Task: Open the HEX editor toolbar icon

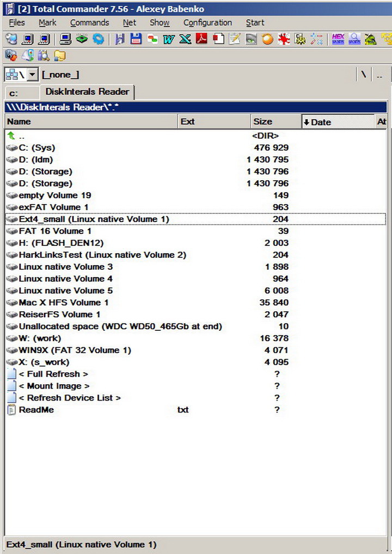Action: [338, 39]
